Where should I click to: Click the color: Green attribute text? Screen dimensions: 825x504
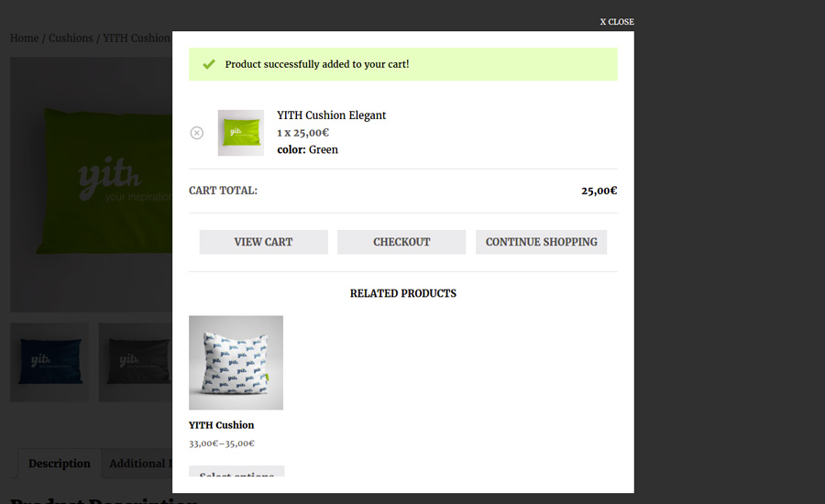308,150
